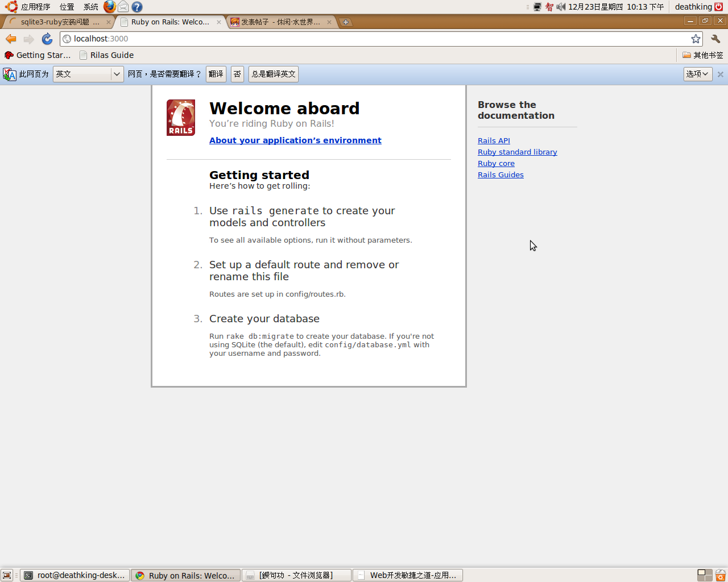Click the 翻译 translate button
Viewport: 728px width, 582px height.
[216, 74]
